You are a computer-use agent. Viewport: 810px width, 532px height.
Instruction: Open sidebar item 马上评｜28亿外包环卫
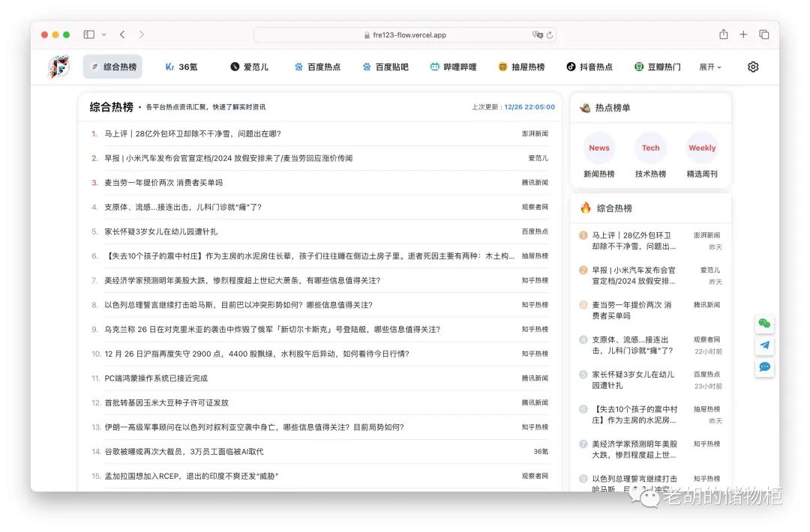point(634,241)
